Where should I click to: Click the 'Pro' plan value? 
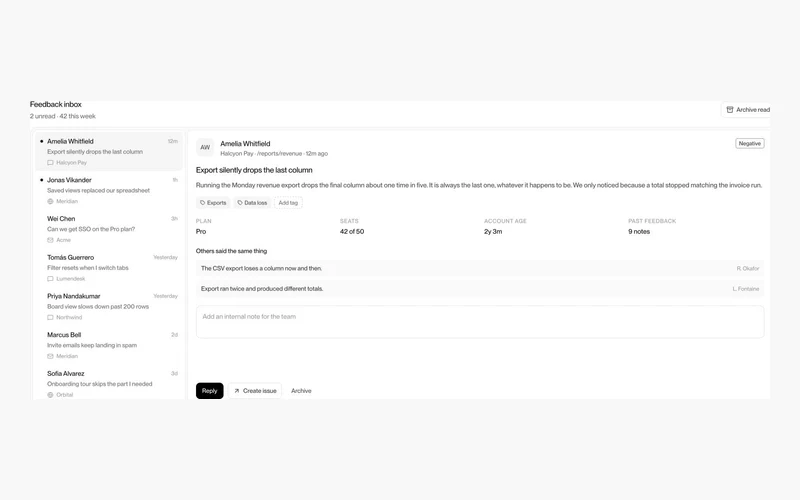coord(201,232)
